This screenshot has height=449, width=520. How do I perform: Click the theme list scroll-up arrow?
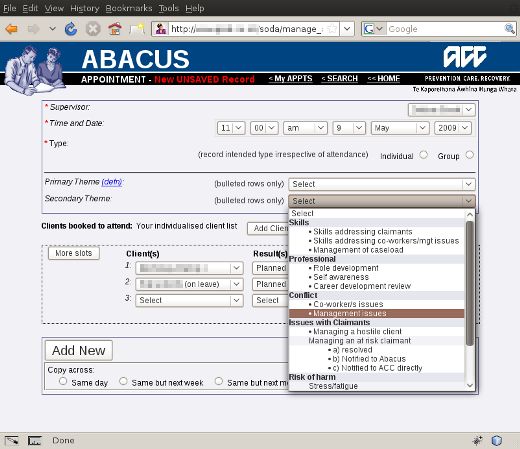pyautogui.click(x=470, y=215)
